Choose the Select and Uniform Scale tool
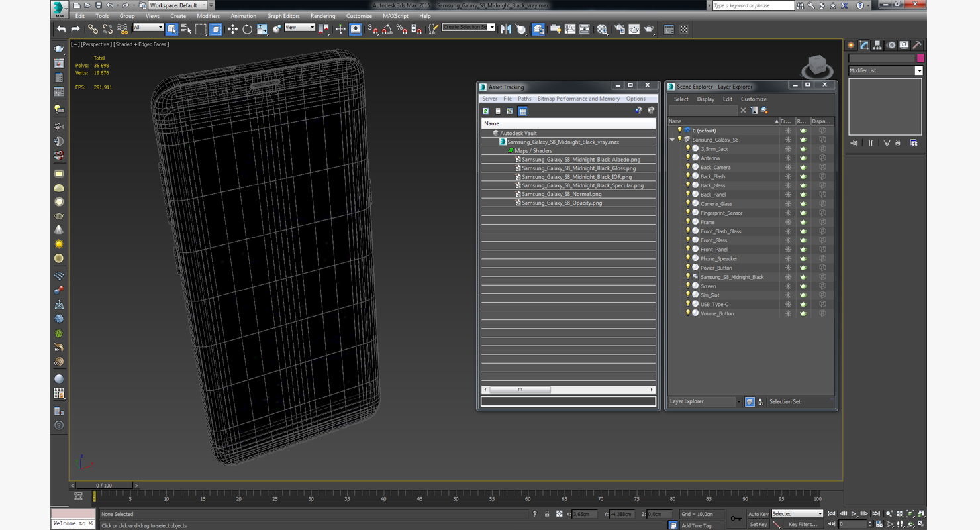This screenshot has width=980, height=530. point(262,29)
